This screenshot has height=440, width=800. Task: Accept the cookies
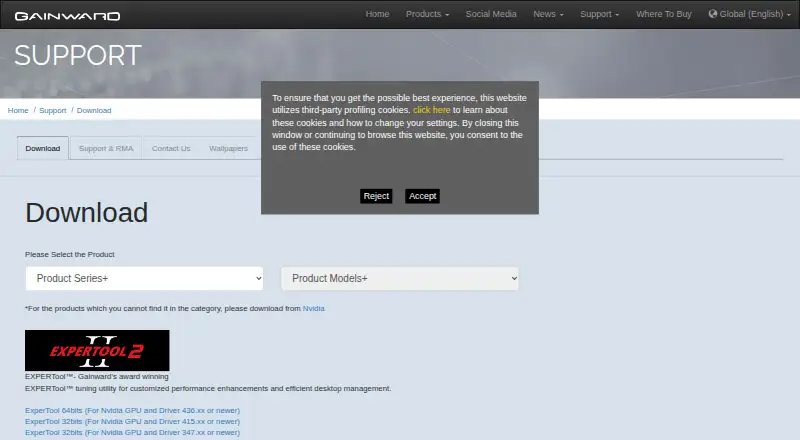tap(422, 196)
